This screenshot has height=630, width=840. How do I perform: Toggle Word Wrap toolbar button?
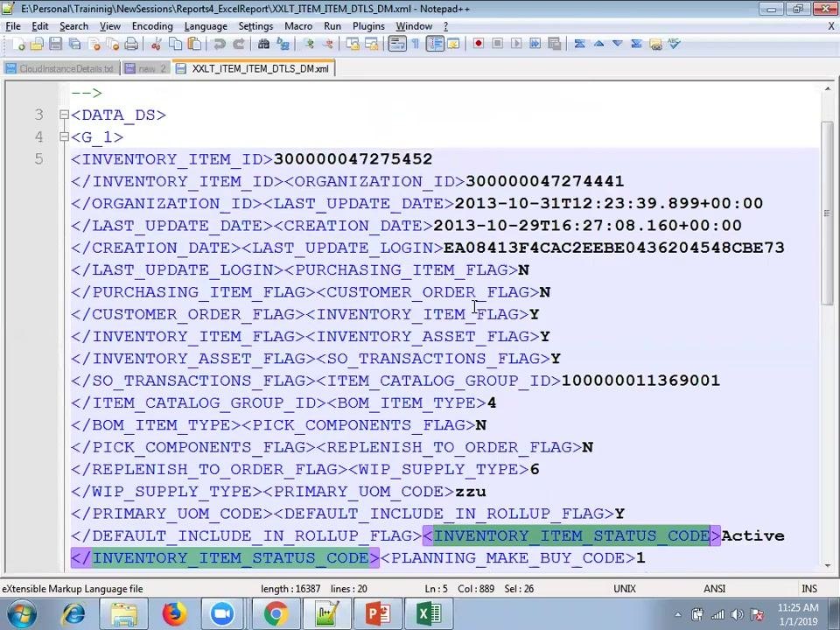(x=396, y=44)
